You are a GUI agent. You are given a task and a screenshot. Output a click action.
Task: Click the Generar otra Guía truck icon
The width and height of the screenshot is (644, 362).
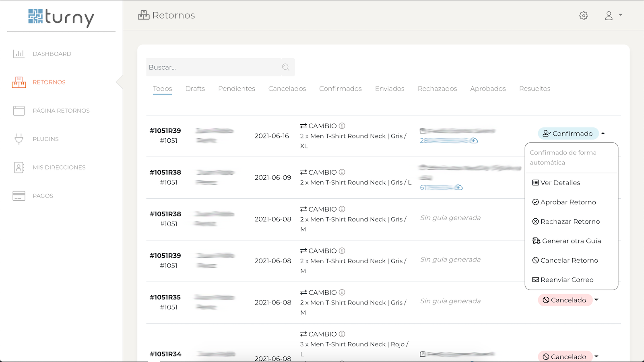(x=536, y=241)
